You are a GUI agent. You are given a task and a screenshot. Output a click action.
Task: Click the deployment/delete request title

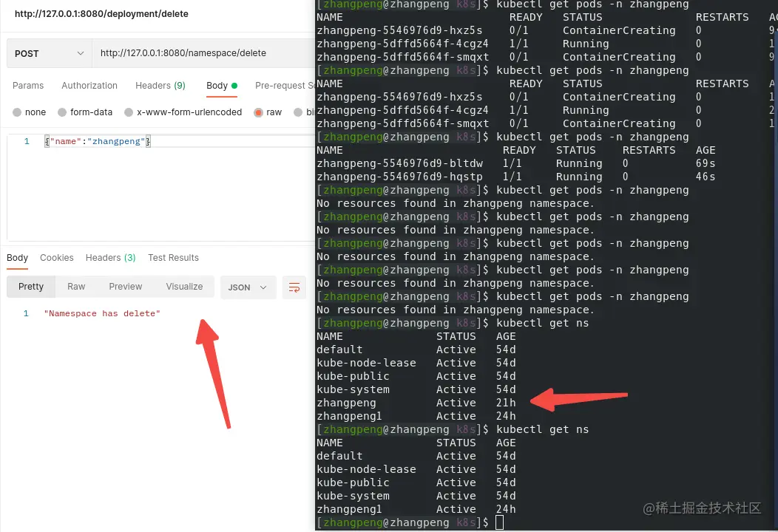101,14
